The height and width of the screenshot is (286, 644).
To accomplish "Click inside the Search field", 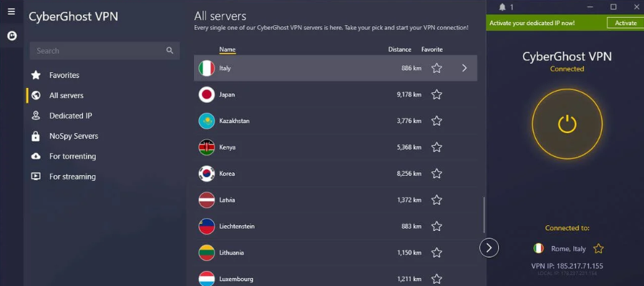I will tap(104, 51).
